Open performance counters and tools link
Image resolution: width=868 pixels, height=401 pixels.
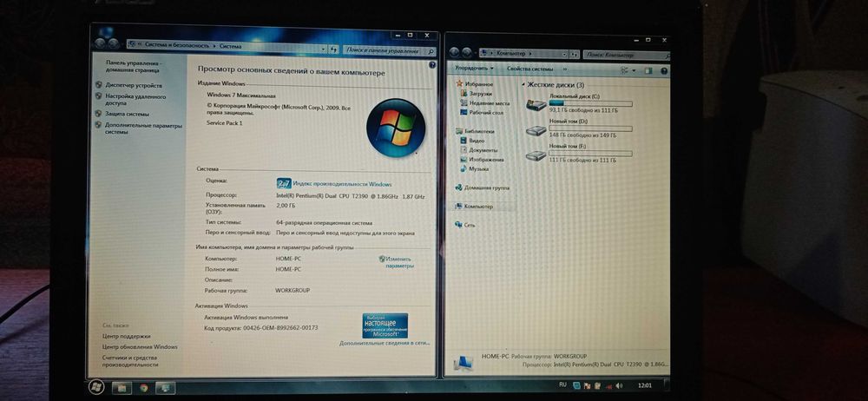click(130, 361)
